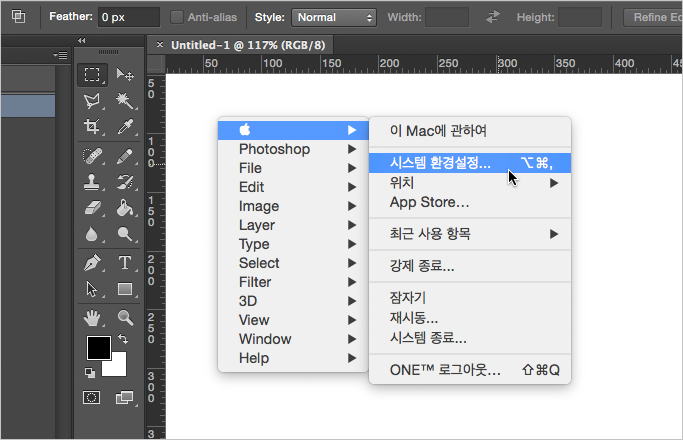
Task: Open the Layer menu entry
Action: click(x=293, y=225)
